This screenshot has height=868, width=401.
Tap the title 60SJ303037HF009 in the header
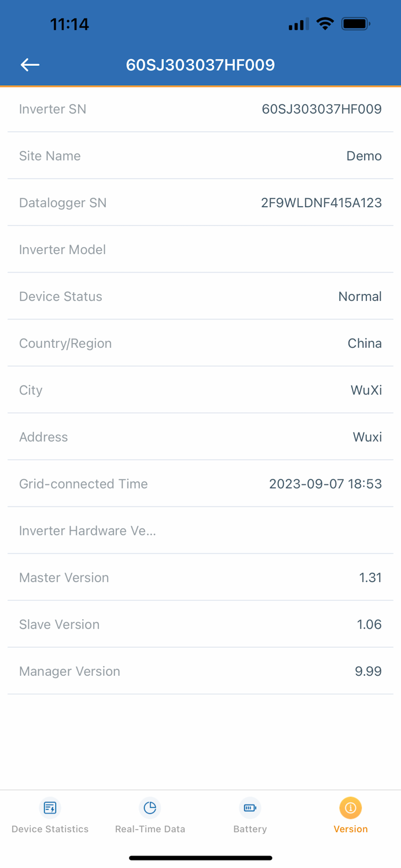[x=200, y=65]
